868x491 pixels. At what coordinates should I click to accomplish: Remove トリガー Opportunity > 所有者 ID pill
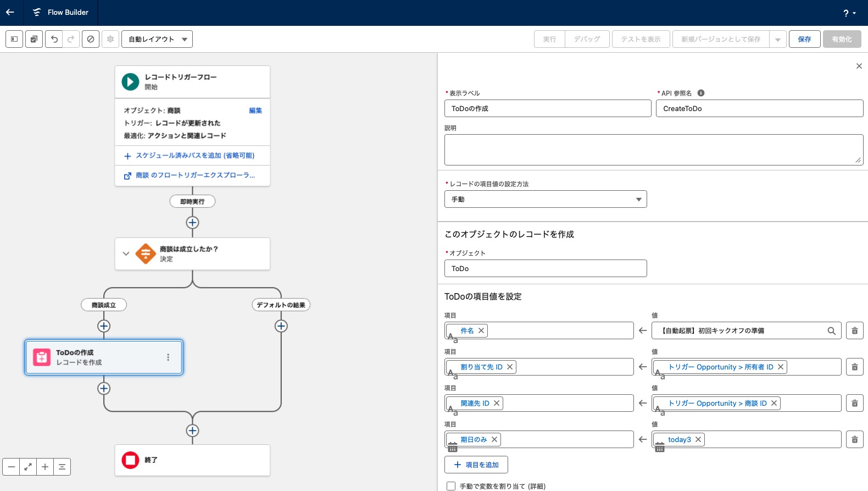click(781, 367)
